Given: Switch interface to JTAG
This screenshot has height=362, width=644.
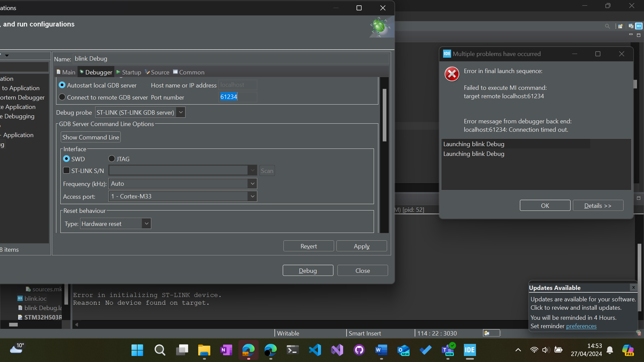Looking at the screenshot, I should coord(111,159).
